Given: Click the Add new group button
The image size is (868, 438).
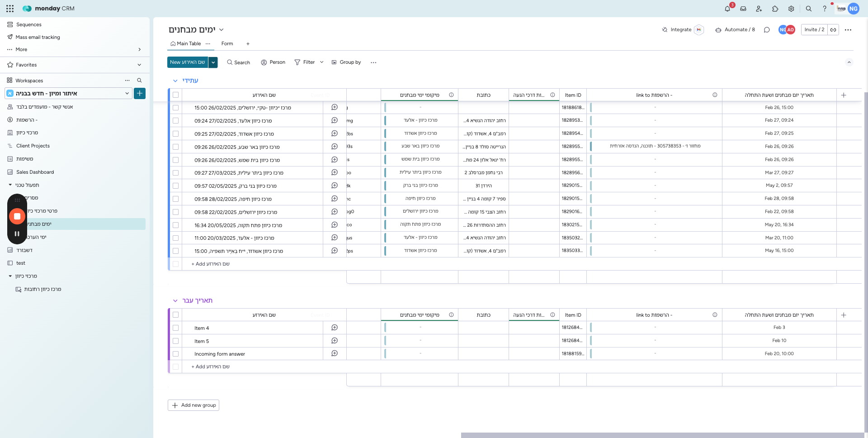Looking at the screenshot, I should [x=193, y=405].
